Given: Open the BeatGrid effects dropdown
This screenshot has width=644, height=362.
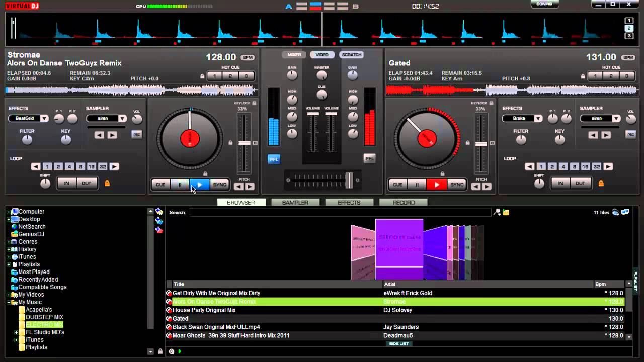Looking at the screenshot, I should tap(44, 119).
